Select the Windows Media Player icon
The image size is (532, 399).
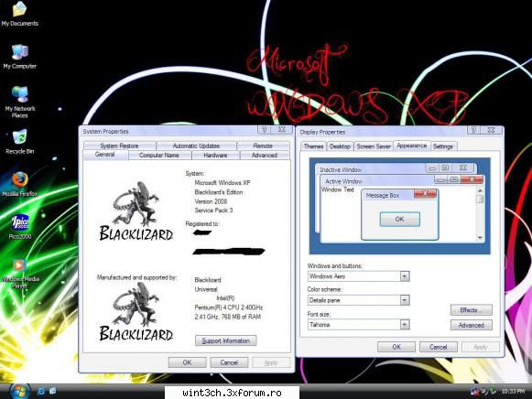19,274
